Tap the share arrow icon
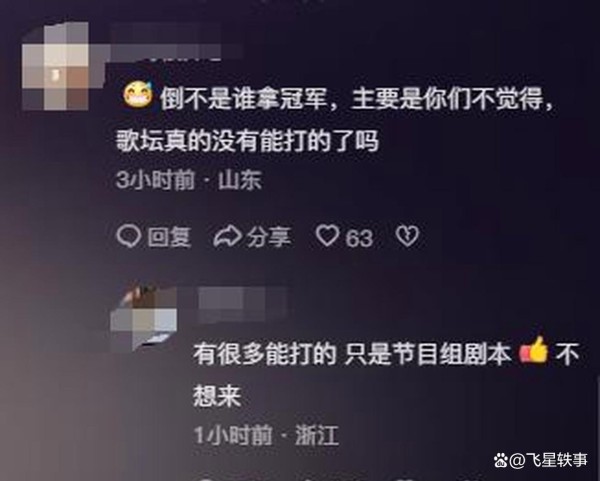The height and width of the screenshot is (481, 600). tap(227, 236)
